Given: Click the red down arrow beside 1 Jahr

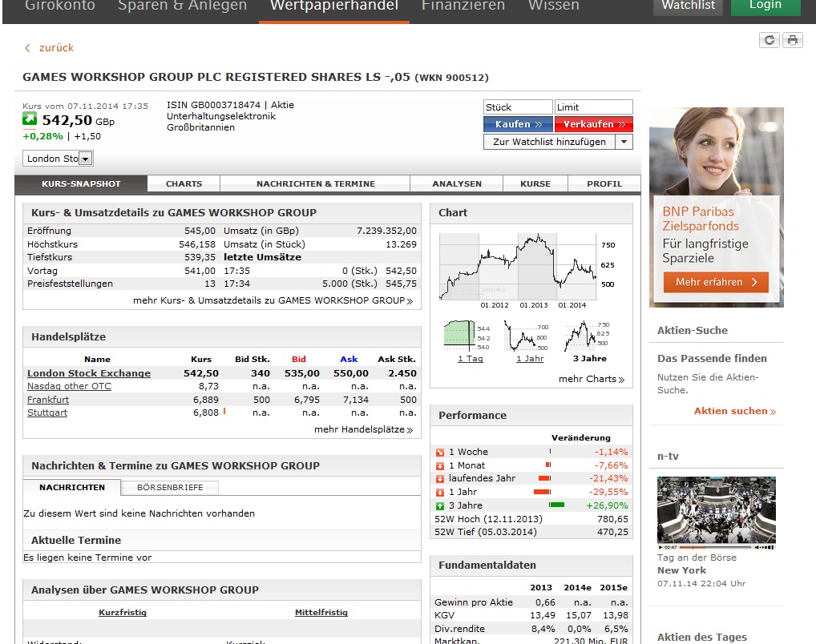Looking at the screenshot, I should [x=440, y=493].
